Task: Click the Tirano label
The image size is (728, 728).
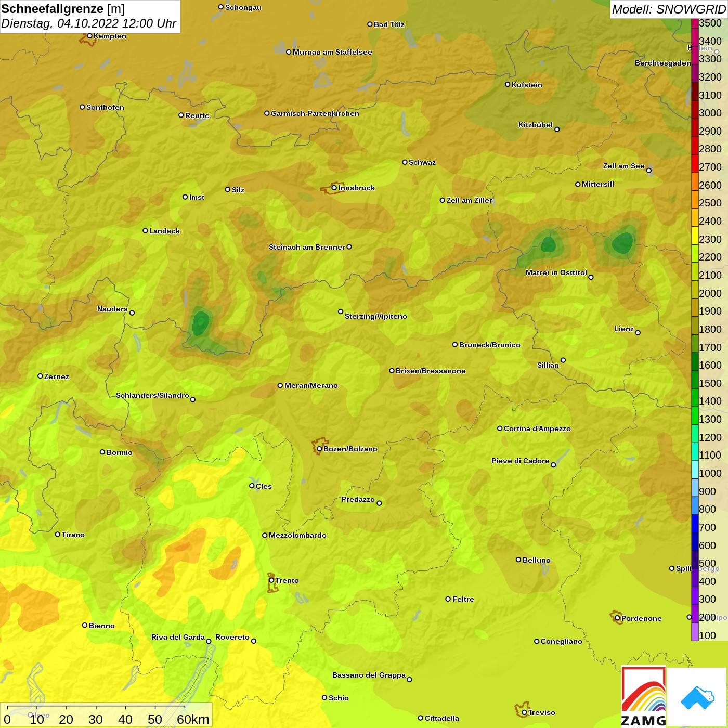Action: pos(73,535)
